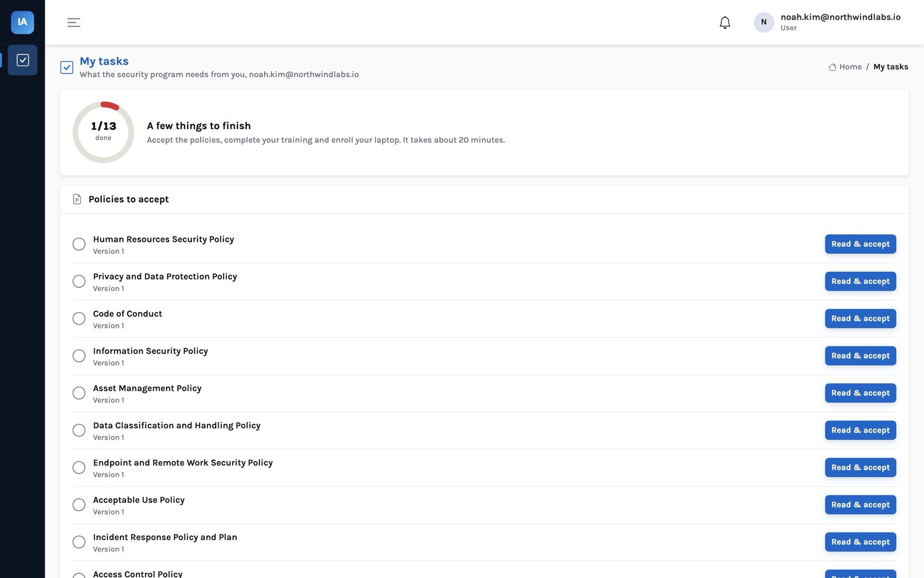Image resolution: width=924 pixels, height=578 pixels.
Task: Mark Privacy and Data Protection Policy circle
Action: pyautogui.click(x=79, y=281)
